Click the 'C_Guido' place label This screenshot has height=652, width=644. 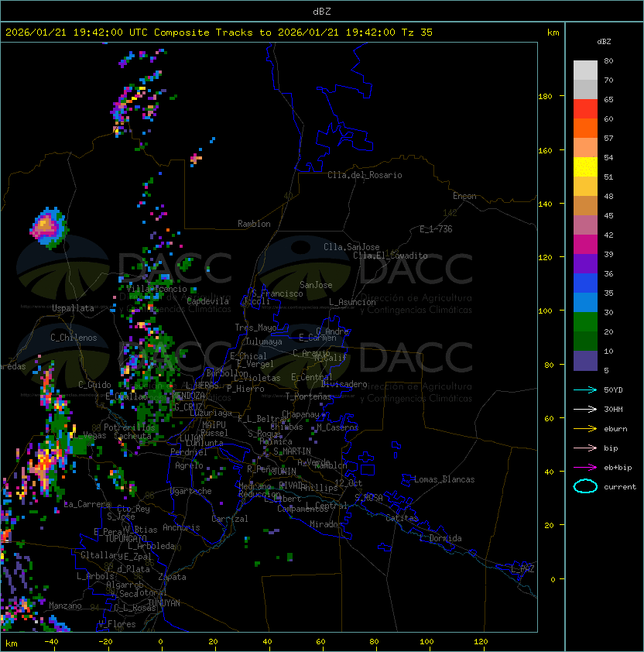94,385
